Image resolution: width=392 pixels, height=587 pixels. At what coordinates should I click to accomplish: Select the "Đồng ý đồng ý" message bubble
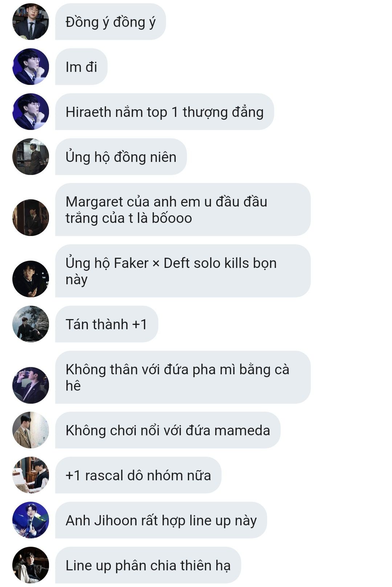[110, 22]
